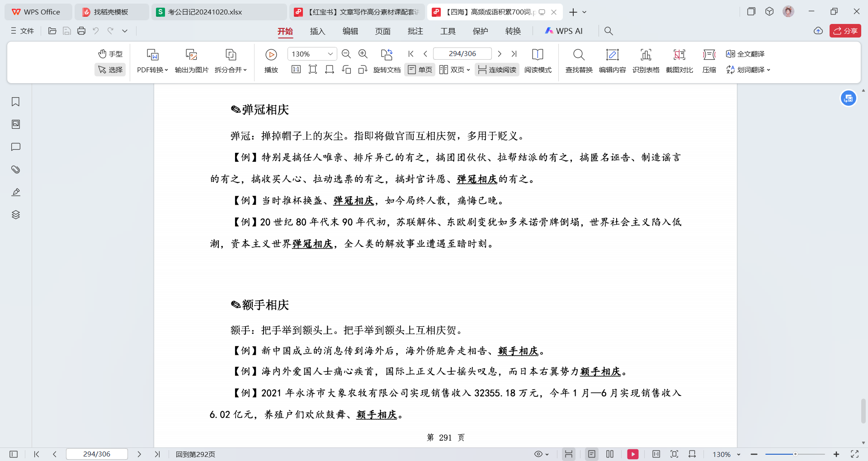This screenshot has height=461, width=868.
Task: Click the 识别表格 tool icon
Action: pyautogui.click(x=646, y=55)
